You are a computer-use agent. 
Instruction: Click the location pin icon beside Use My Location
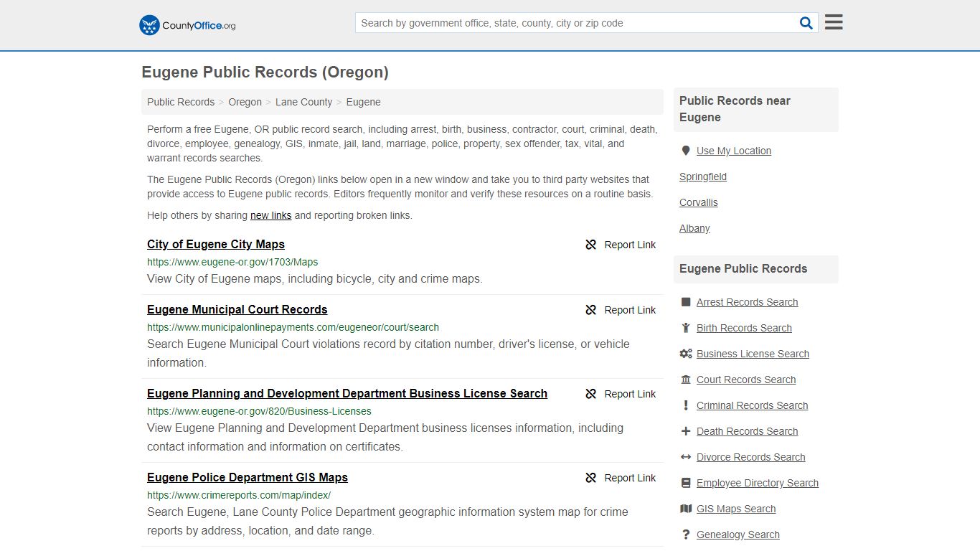[686, 151]
